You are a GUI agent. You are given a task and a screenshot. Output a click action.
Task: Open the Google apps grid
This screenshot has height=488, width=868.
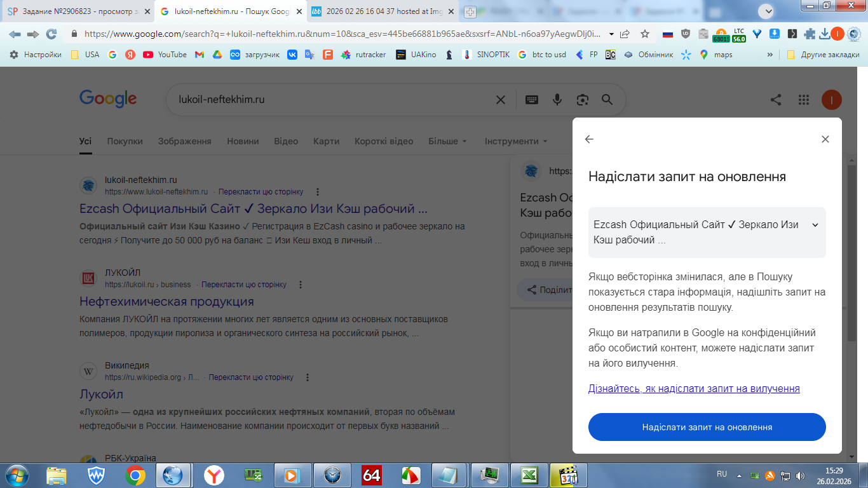point(804,100)
